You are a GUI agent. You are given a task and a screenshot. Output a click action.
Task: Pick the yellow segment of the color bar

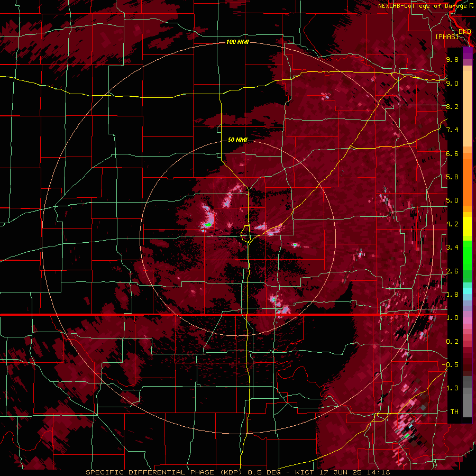coord(467,227)
